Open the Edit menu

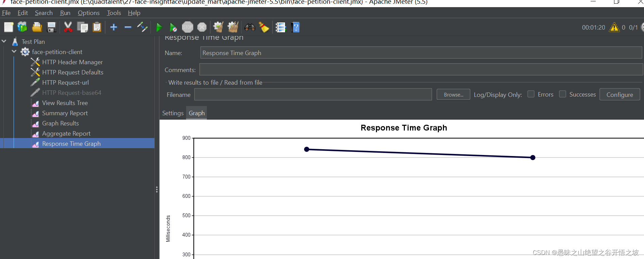[23, 13]
